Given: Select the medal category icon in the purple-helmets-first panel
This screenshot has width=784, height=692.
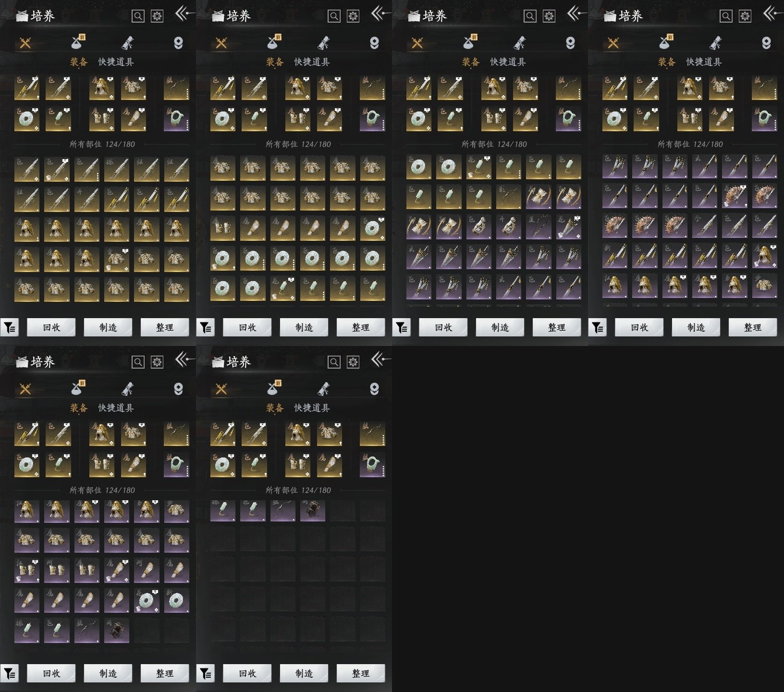Looking at the screenshot, I should (x=178, y=389).
